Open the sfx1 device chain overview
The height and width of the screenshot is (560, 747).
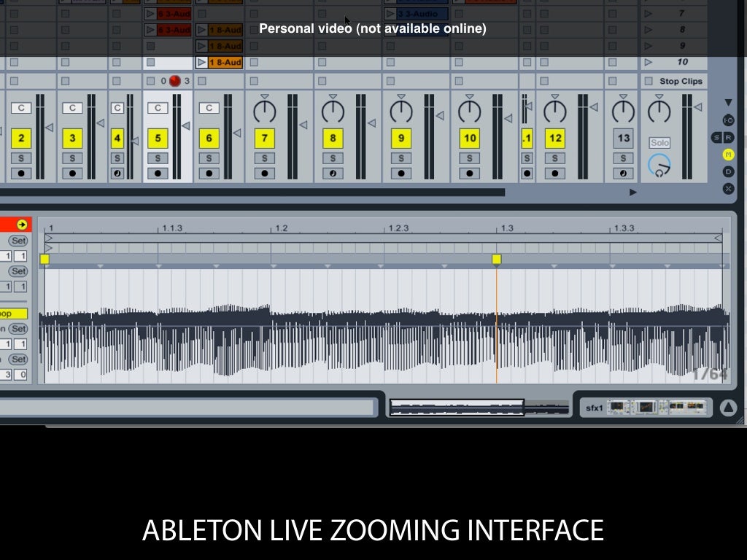(646, 407)
